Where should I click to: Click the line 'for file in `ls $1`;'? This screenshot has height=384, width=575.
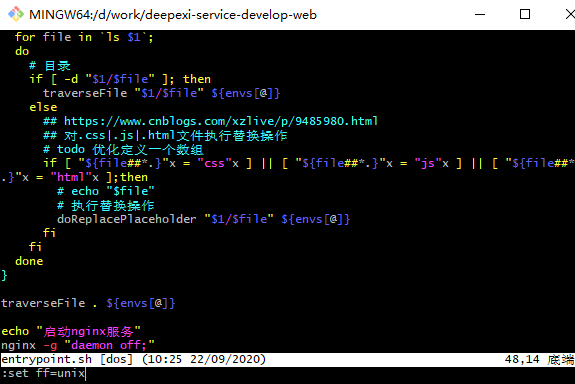pyautogui.click(x=84, y=37)
